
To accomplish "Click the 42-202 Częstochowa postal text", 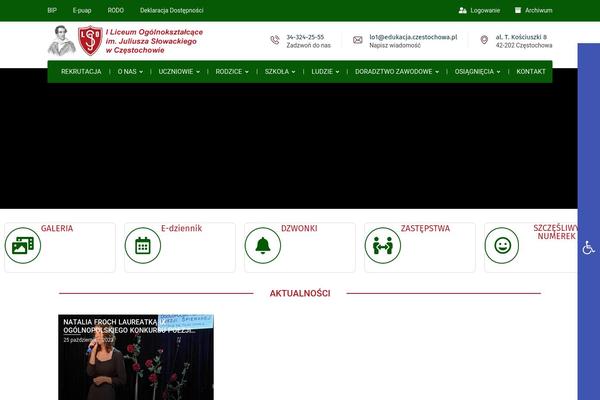I will [x=524, y=45].
